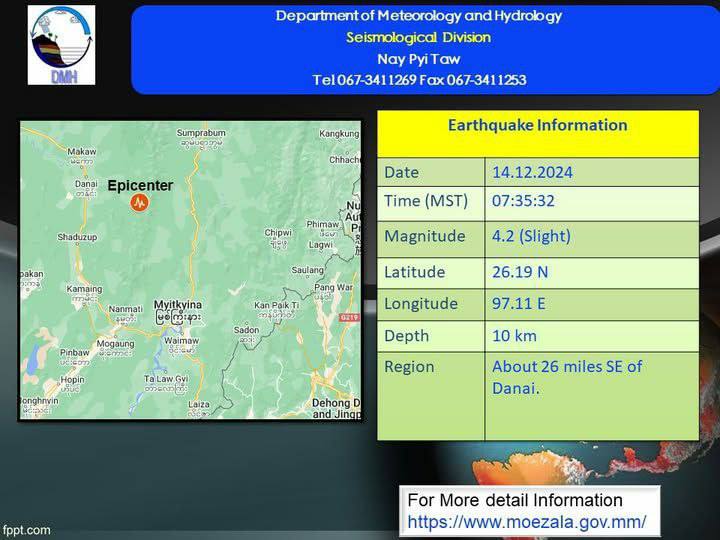Image resolution: width=720 pixels, height=540 pixels.
Task: Select the region text about Danai
Action: 566,377
